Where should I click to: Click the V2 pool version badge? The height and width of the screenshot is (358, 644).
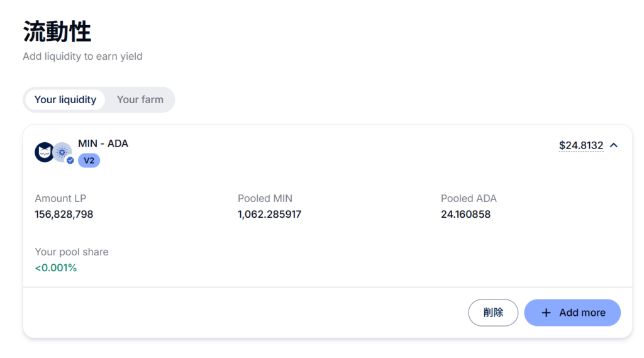tap(89, 160)
